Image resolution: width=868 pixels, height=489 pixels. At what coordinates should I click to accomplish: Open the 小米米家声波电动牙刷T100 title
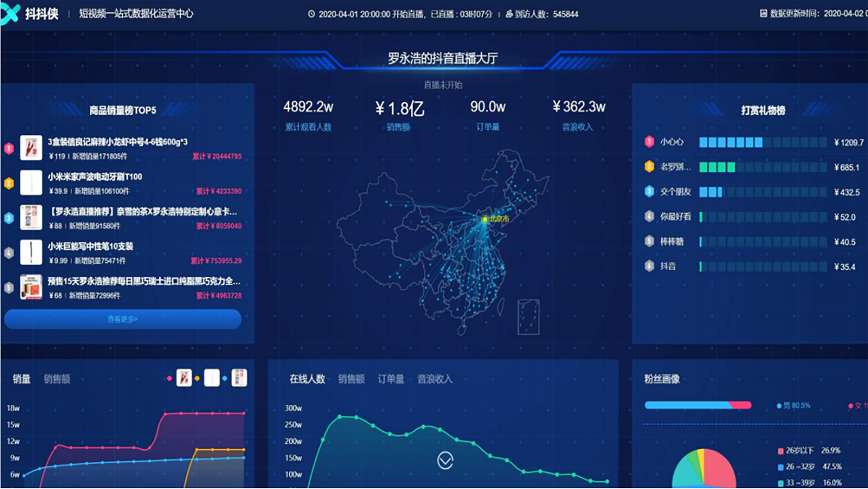[95, 177]
